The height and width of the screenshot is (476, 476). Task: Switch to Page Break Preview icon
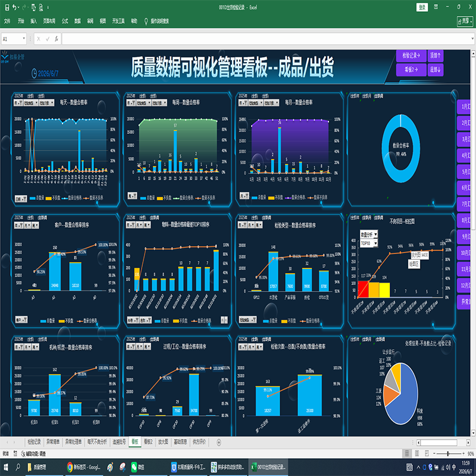(427, 453)
